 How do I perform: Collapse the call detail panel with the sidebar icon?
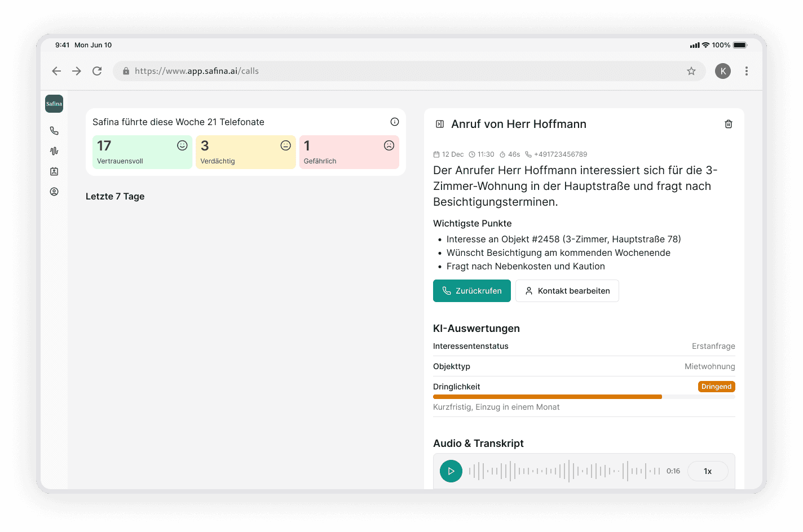point(440,124)
